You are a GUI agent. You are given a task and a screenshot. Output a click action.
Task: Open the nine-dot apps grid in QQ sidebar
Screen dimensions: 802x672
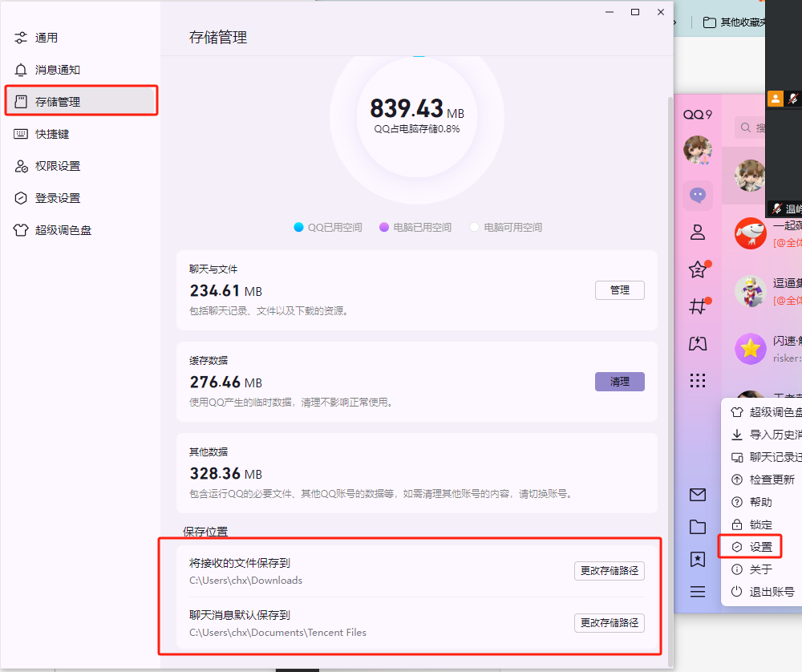pyautogui.click(x=698, y=380)
